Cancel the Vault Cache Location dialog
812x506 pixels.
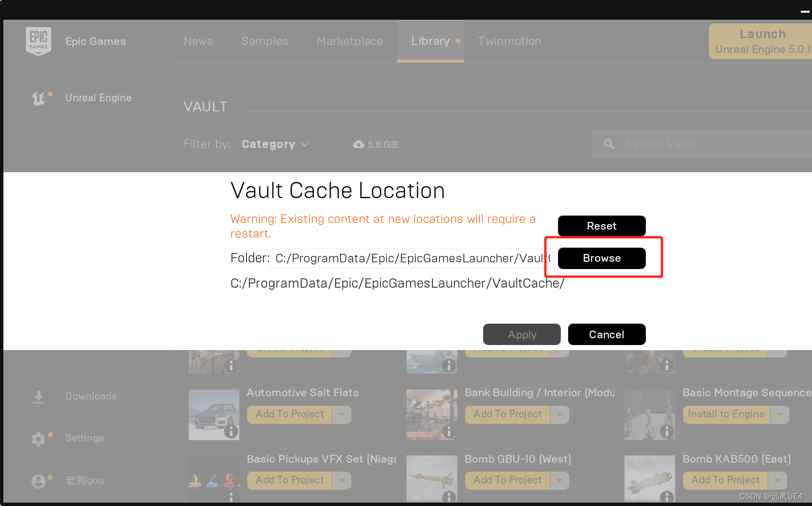tap(607, 334)
